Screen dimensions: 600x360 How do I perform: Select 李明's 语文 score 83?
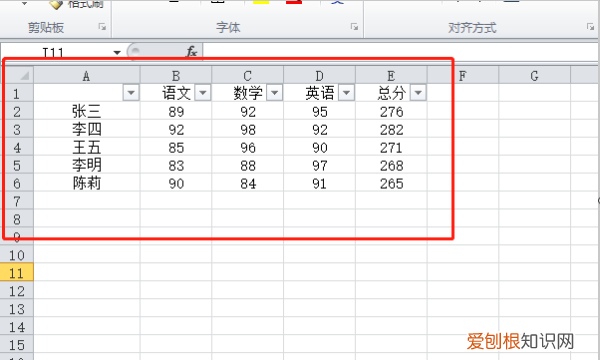tap(176, 165)
